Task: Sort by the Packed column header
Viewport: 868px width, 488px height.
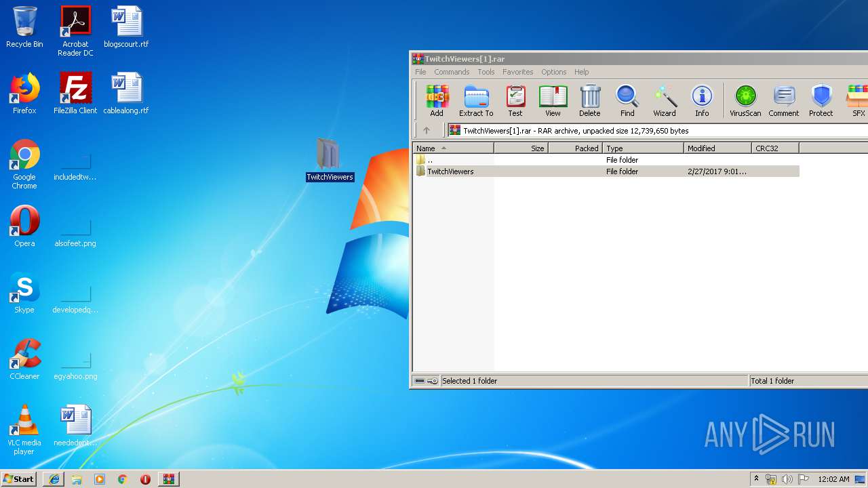Action: pos(575,148)
